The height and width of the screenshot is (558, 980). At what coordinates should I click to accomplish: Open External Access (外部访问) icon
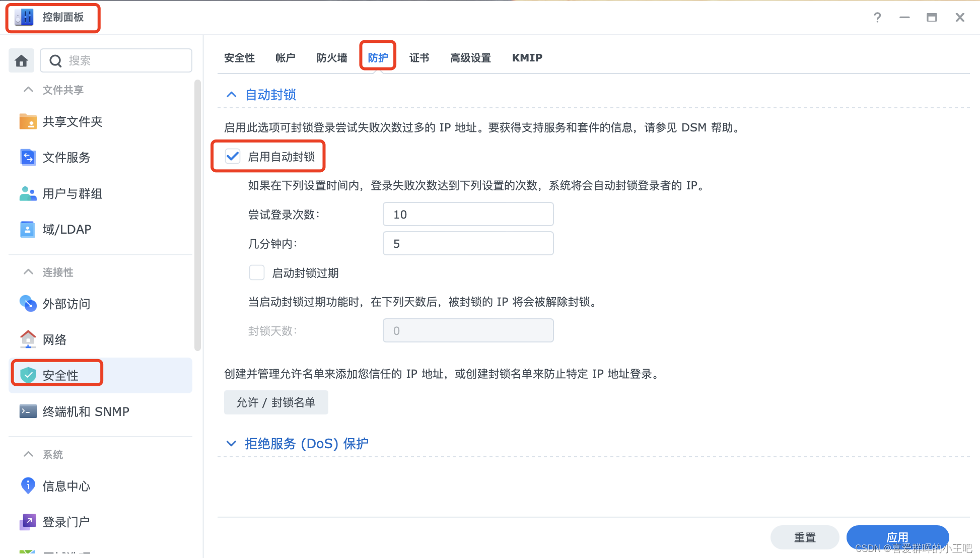point(28,304)
